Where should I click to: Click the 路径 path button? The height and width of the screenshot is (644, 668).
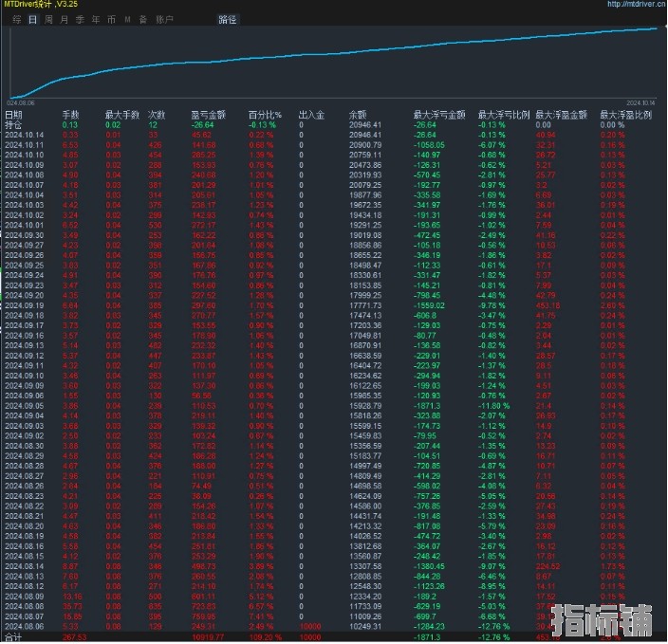pyautogui.click(x=228, y=19)
